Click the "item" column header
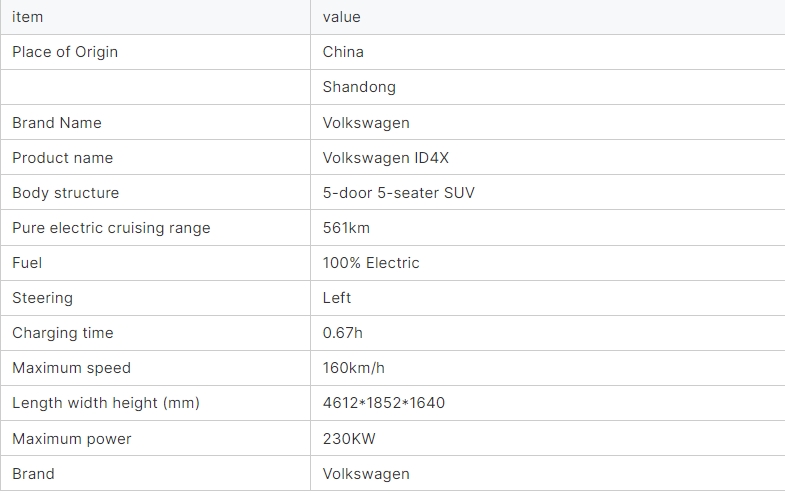785x494 pixels. [27, 17]
